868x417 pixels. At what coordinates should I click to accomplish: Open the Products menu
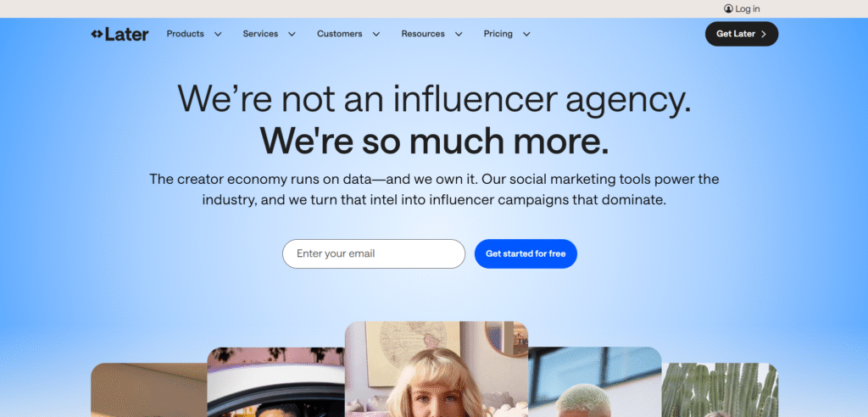pyautogui.click(x=186, y=34)
